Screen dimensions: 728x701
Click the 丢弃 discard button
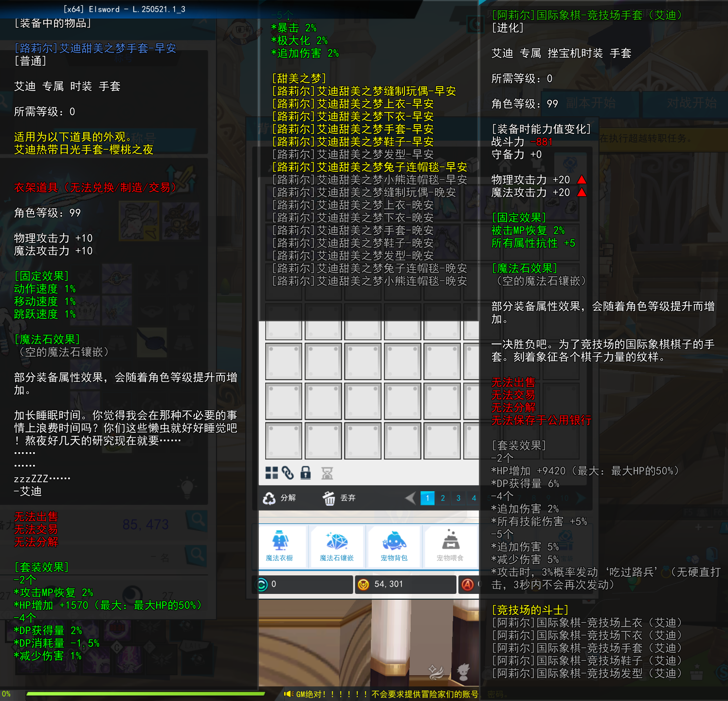tap(339, 498)
